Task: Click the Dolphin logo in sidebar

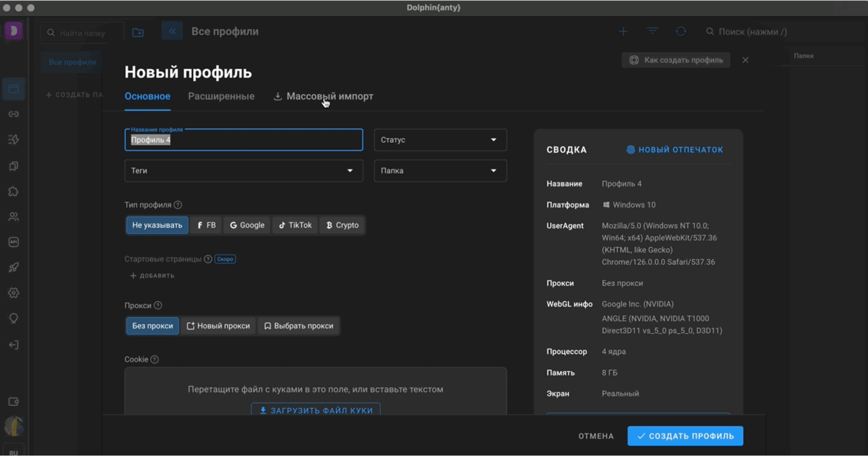Action: tap(13, 31)
